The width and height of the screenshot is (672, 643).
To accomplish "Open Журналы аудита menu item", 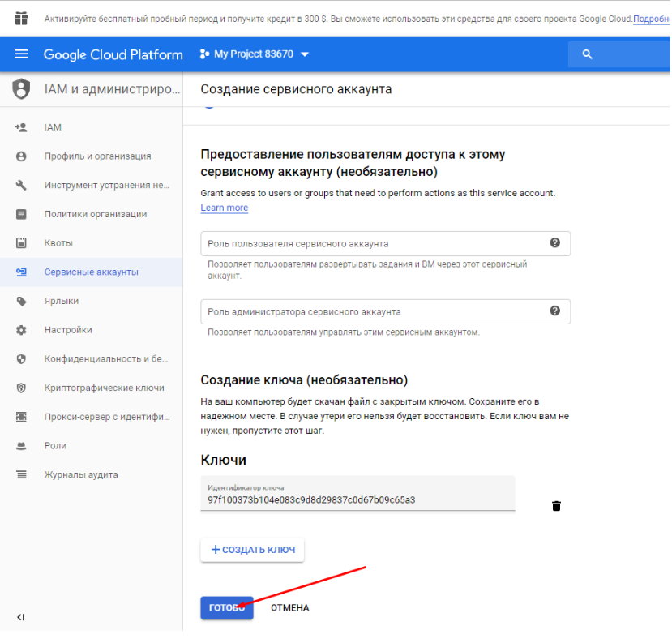I will (x=81, y=474).
